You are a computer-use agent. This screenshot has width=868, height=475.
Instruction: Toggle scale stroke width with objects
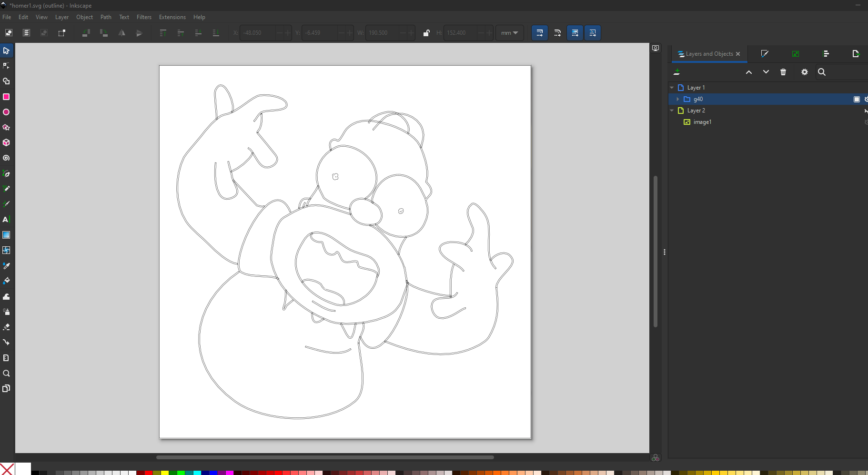[x=539, y=33]
